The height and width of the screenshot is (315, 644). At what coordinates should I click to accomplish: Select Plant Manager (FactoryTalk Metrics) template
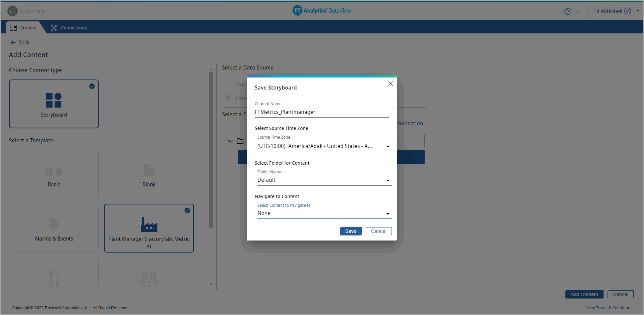click(x=149, y=228)
